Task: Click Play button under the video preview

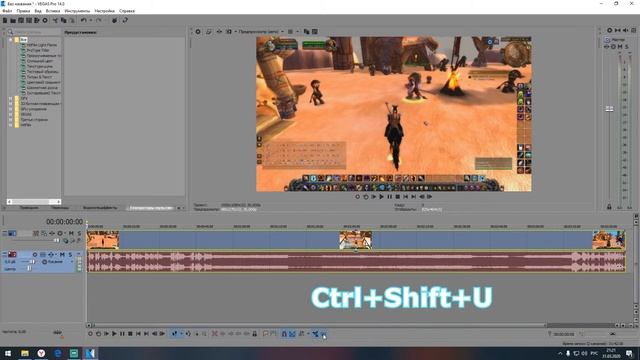Action: [382, 197]
